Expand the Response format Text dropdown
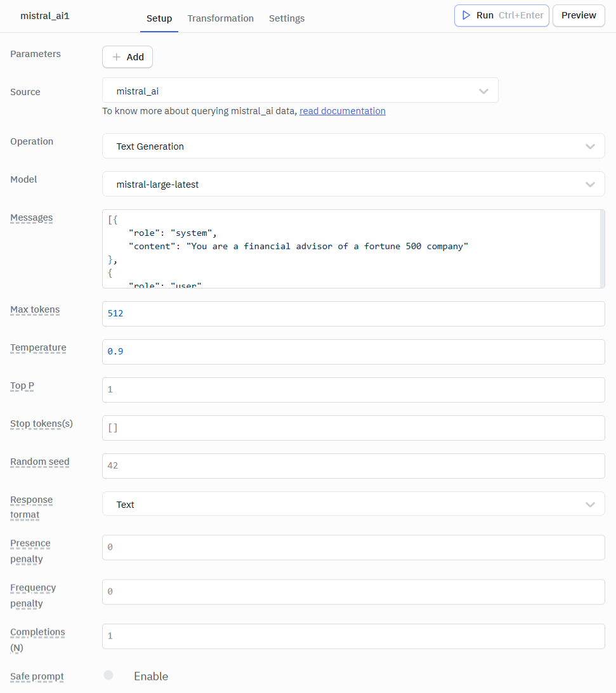The image size is (616, 693). click(x=353, y=504)
